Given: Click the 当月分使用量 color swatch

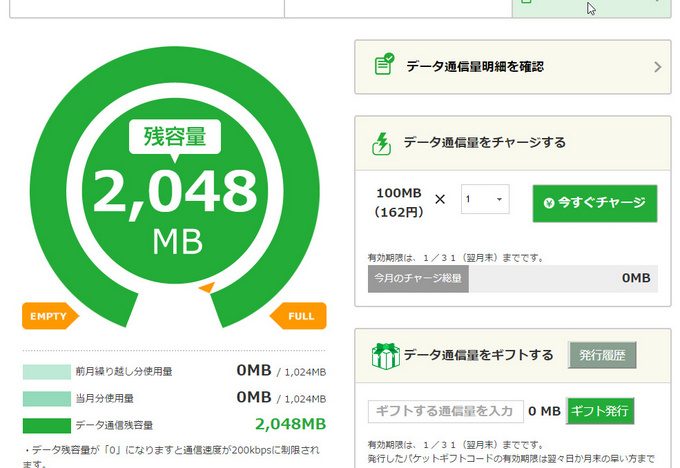Looking at the screenshot, I should click(47, 399).
